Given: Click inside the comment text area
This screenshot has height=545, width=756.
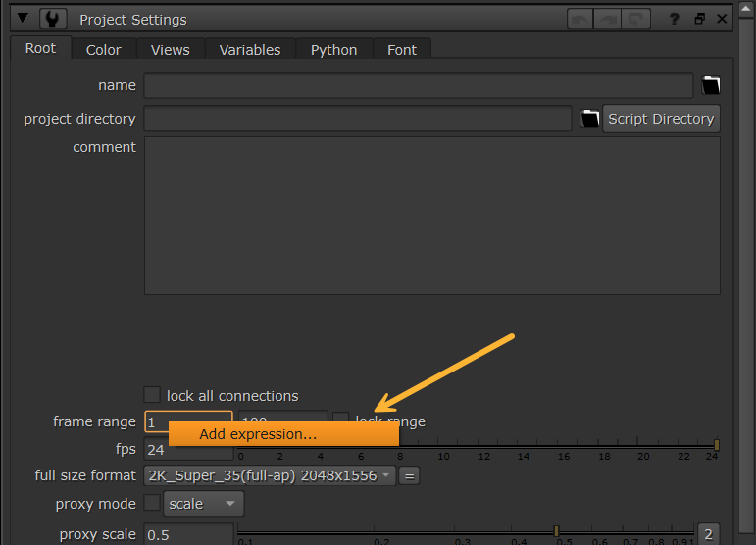Looking at the screenshot, I should (431, 216).
